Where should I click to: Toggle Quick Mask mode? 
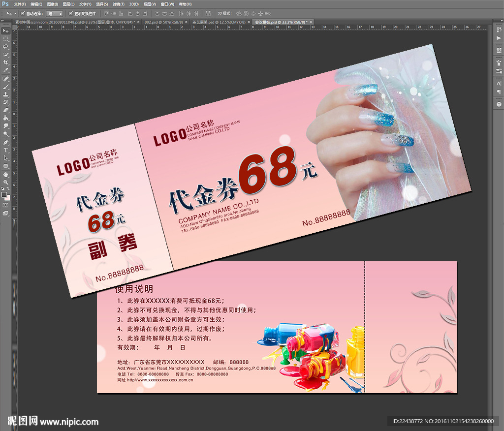point(6,205)
